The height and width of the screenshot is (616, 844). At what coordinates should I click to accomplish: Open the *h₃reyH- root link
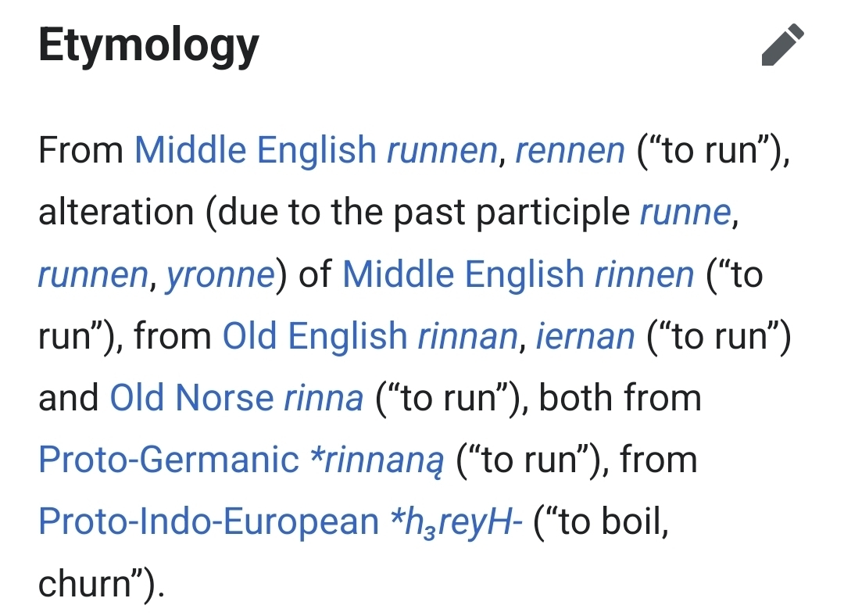point(456,521)
